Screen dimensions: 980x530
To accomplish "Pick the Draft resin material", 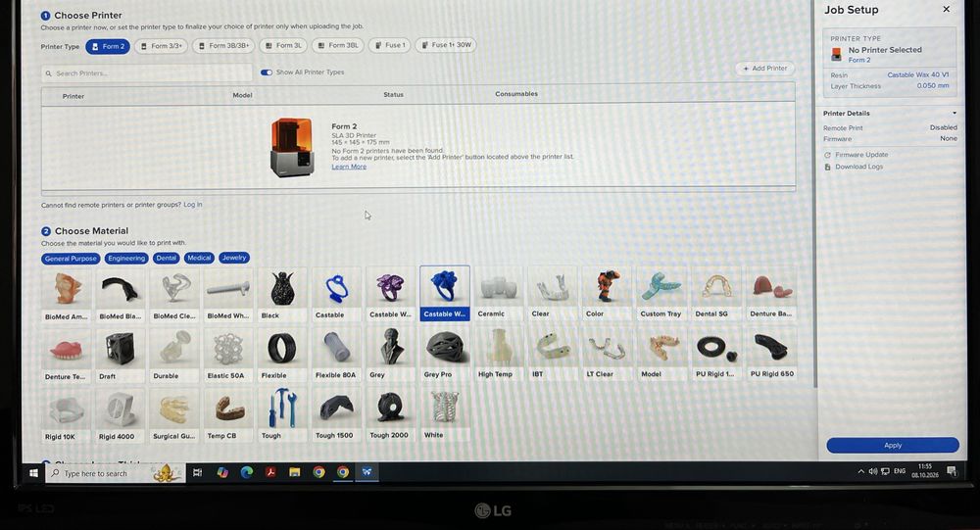I will tap(120, 356).
